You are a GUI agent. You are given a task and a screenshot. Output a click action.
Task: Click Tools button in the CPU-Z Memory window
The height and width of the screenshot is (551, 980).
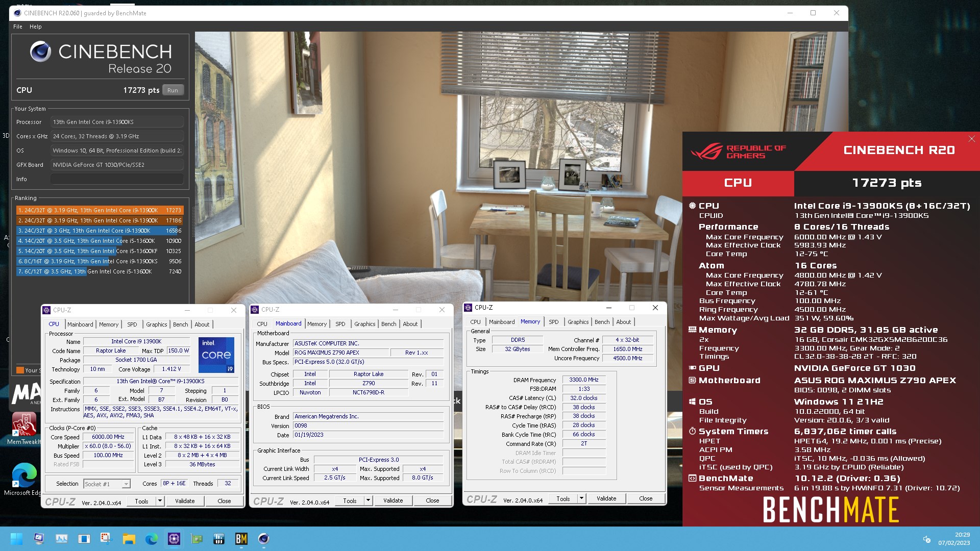click(563, 498)
